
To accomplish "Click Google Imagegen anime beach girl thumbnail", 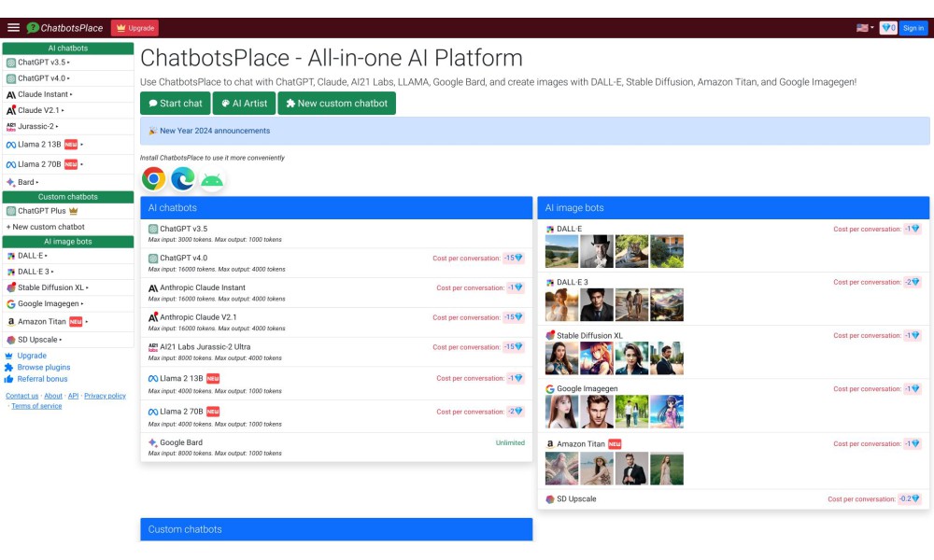I will (x=667, y=412).
